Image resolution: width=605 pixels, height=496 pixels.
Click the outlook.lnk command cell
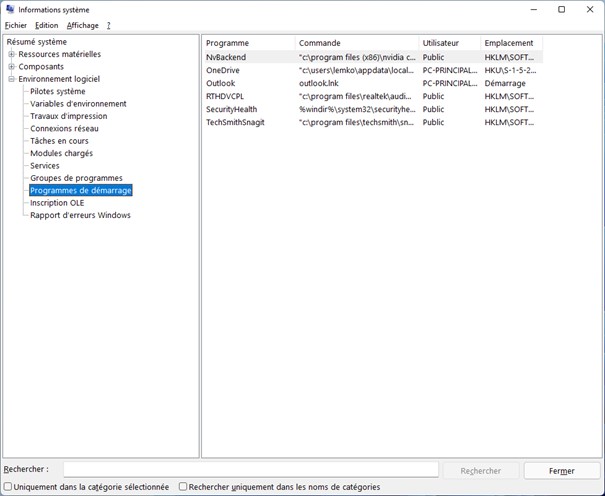[319, 83]
